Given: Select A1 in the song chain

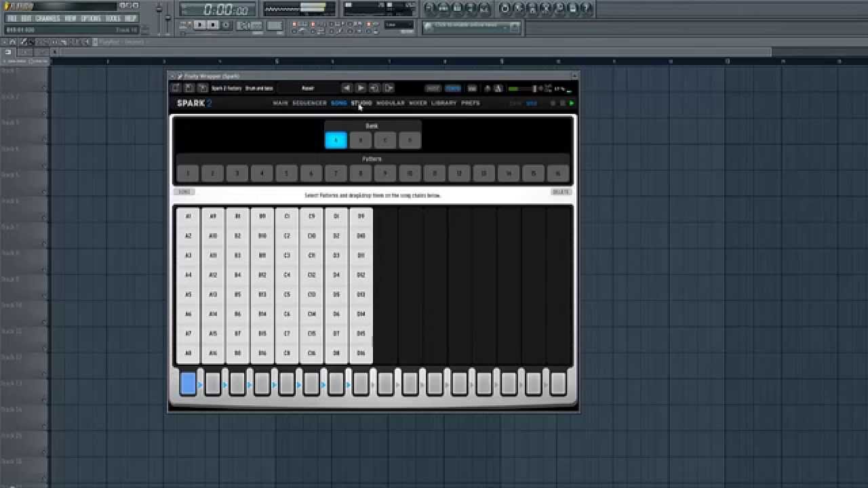Looking at the screenshot, I should pos(188,216).
